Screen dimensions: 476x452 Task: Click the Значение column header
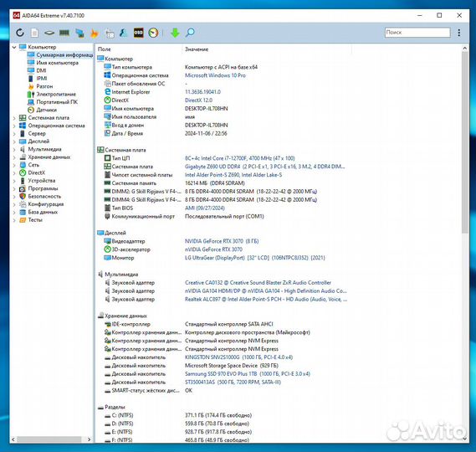point(197,49)
